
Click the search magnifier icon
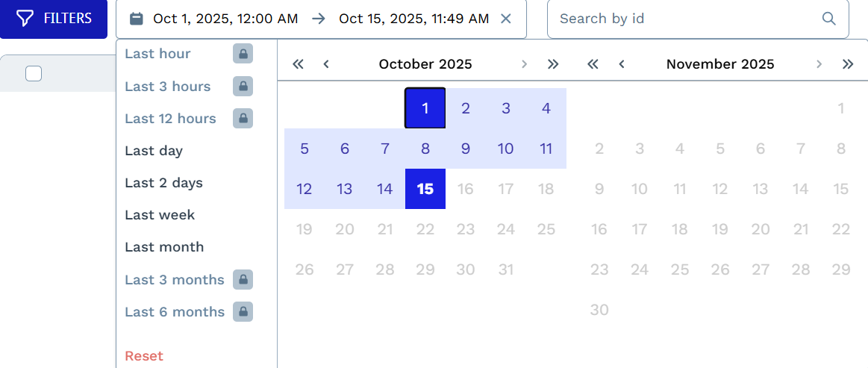coord(828,19)
